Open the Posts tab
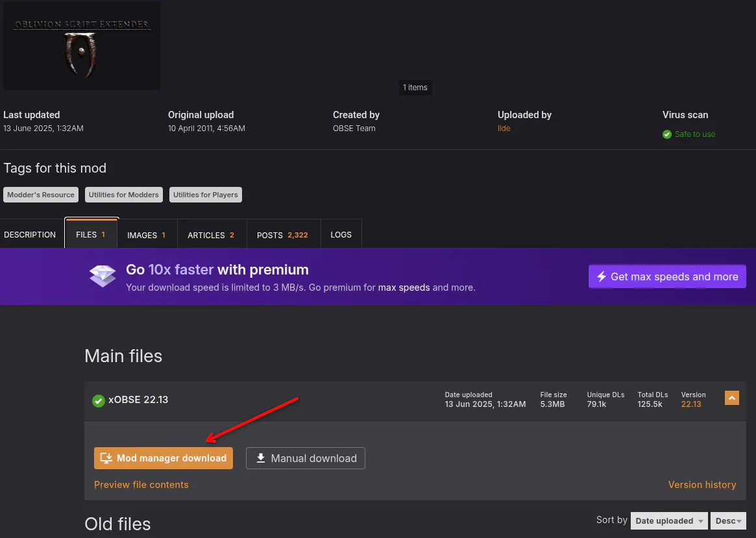Image resolution: width=756 pixels, height=538 pixels. tap(283, 235)
